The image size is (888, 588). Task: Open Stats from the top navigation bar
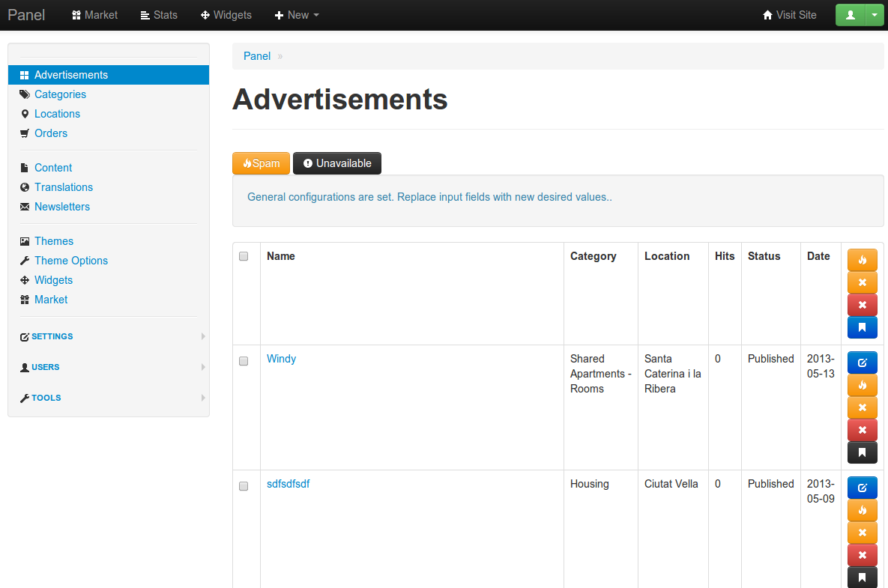(159, 15)
